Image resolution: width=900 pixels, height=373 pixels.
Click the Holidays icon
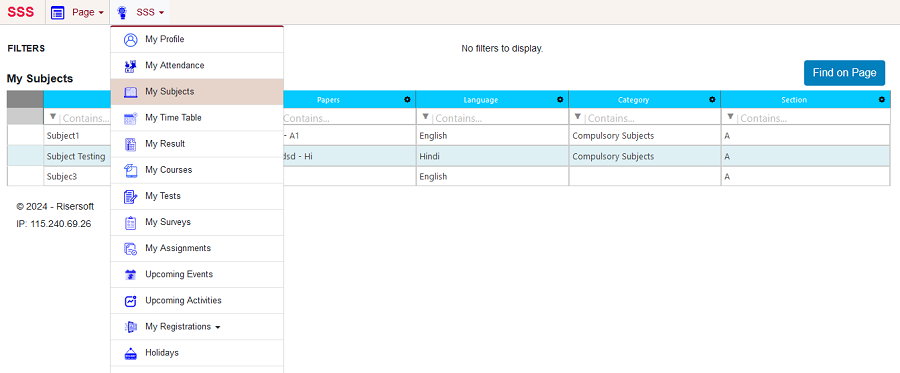tap(131, 353)
